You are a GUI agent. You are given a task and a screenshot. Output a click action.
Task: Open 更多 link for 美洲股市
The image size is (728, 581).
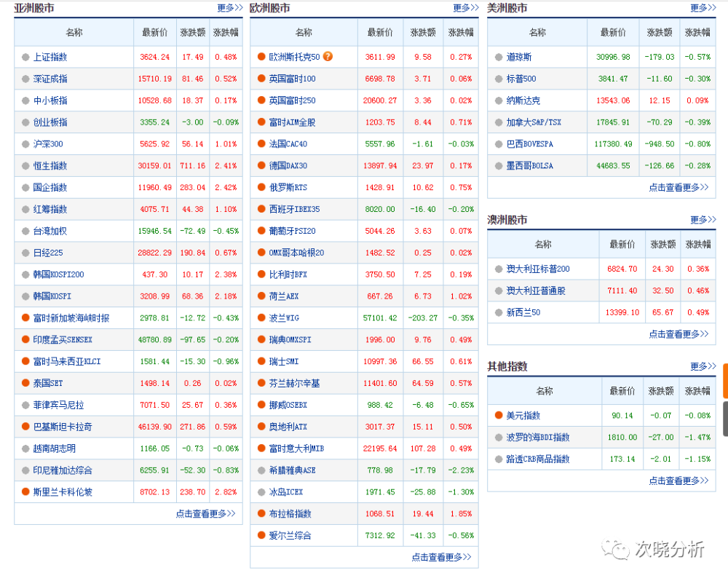[703, 8]
